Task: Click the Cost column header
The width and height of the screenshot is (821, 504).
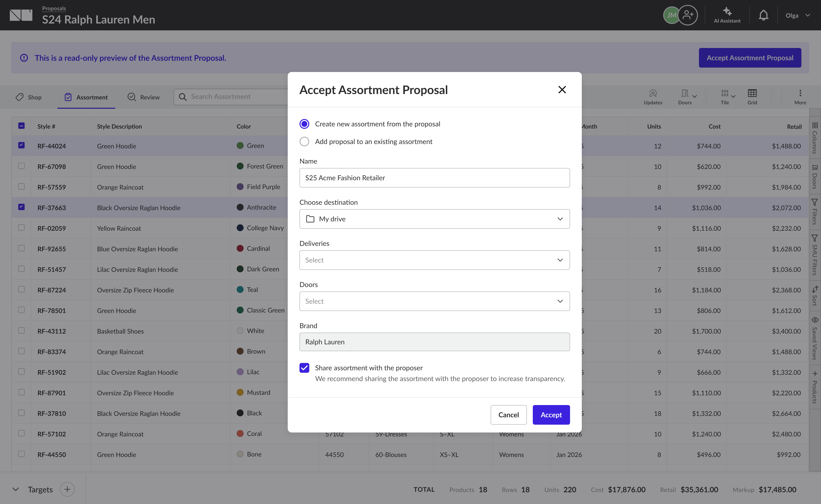Action: click(x=715, y=126)
